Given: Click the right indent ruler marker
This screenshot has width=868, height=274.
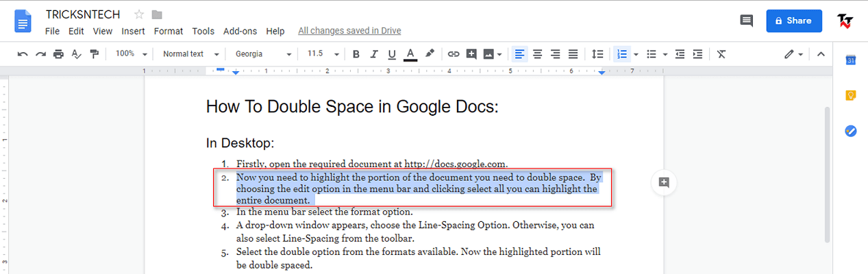Looking at the screenshot, I should (x=602, y=73).
